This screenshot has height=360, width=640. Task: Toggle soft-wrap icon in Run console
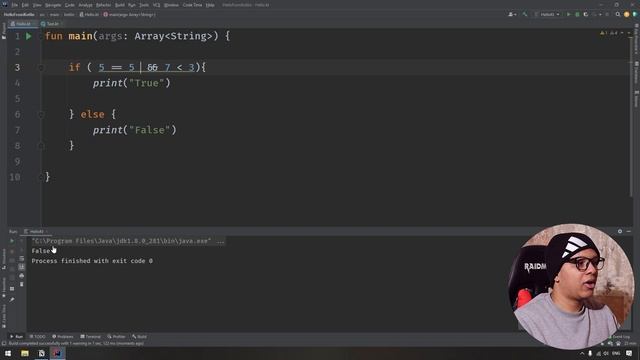22,258
